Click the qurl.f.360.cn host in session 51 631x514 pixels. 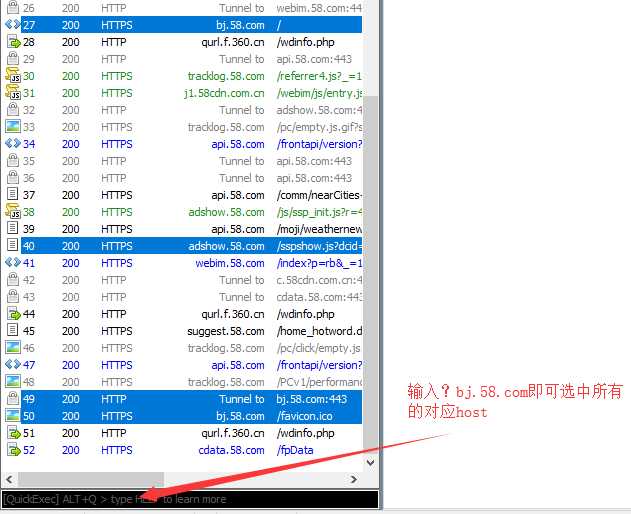pyautogui.click(x=233, y=433)
